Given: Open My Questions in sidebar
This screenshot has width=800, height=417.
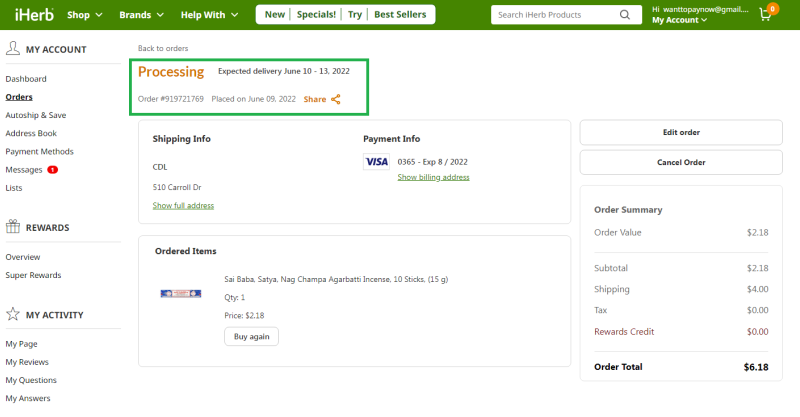Looking at the screenshot, I should coord(31,380).
